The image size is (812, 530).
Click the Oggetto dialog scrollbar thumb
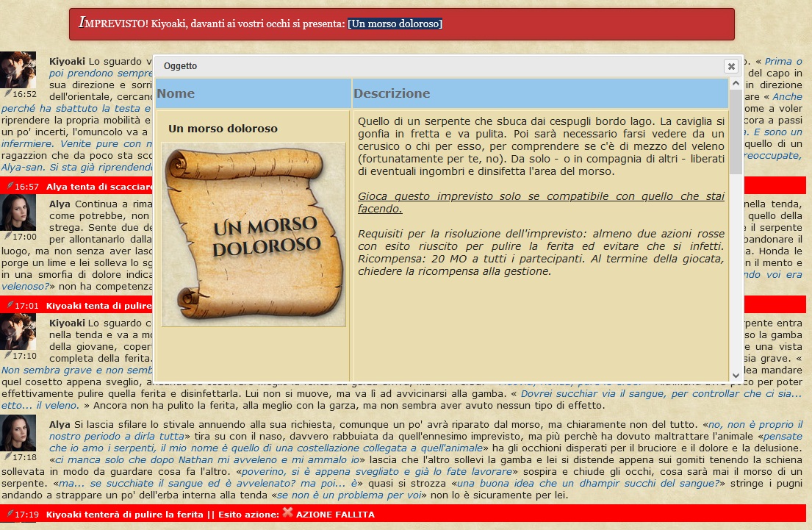pos(736,132)
